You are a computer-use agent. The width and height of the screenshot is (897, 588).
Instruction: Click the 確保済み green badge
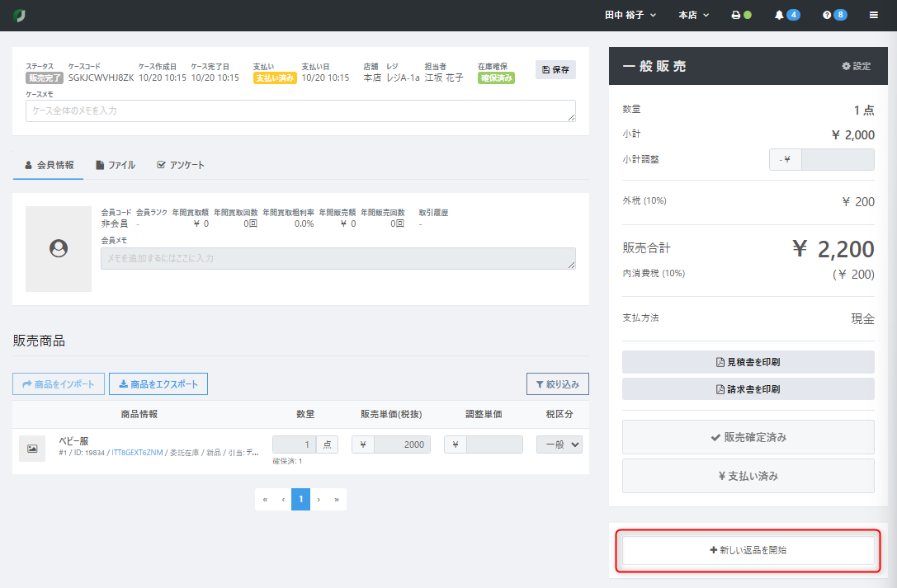tap(496, 78)
